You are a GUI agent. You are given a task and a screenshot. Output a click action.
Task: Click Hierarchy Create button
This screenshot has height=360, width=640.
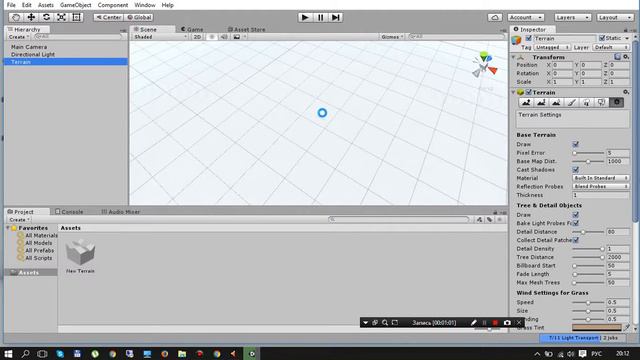[x=19, y=37]
